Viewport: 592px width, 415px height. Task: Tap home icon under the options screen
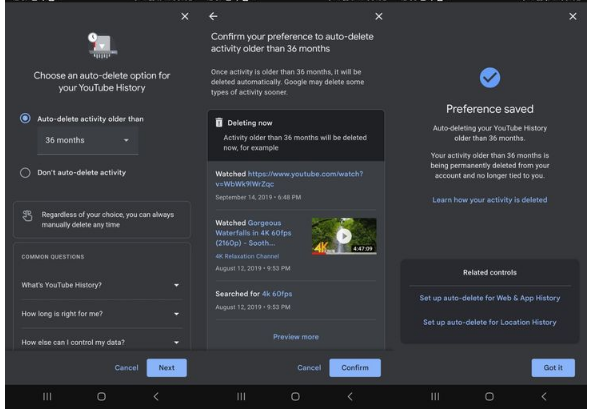101,396
